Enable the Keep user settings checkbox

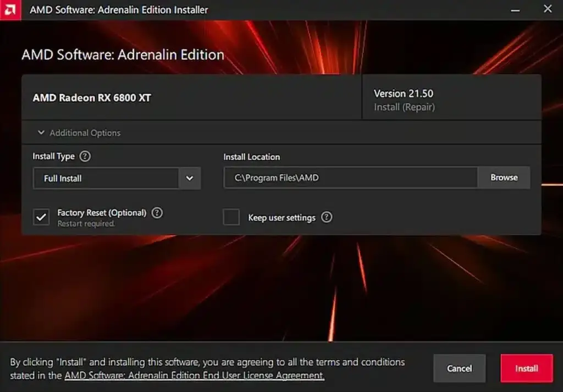tap(231, 217)
